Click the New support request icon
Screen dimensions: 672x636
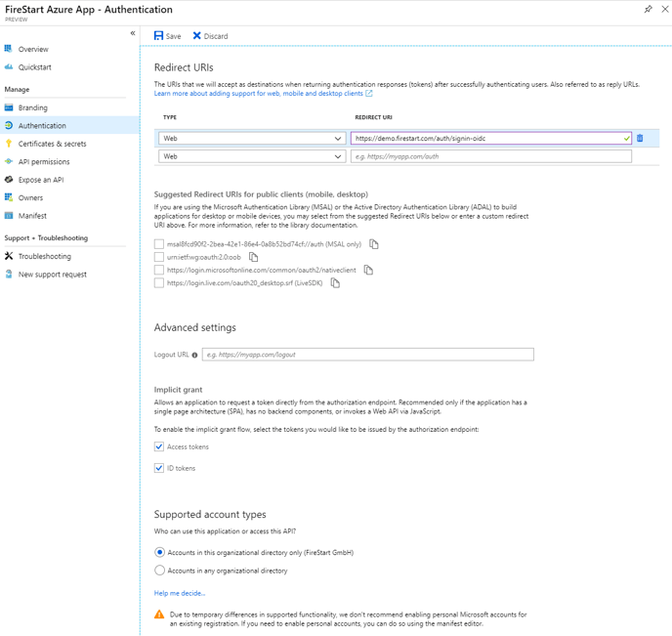pyautogui.click(x=9, y=275)
